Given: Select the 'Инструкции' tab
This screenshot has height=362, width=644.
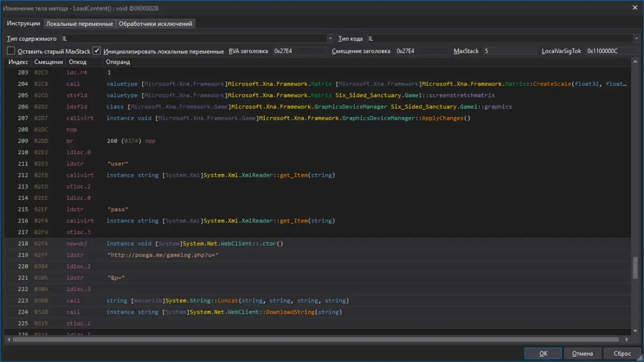Looking at the screenshot, I should tap(24, 24).
